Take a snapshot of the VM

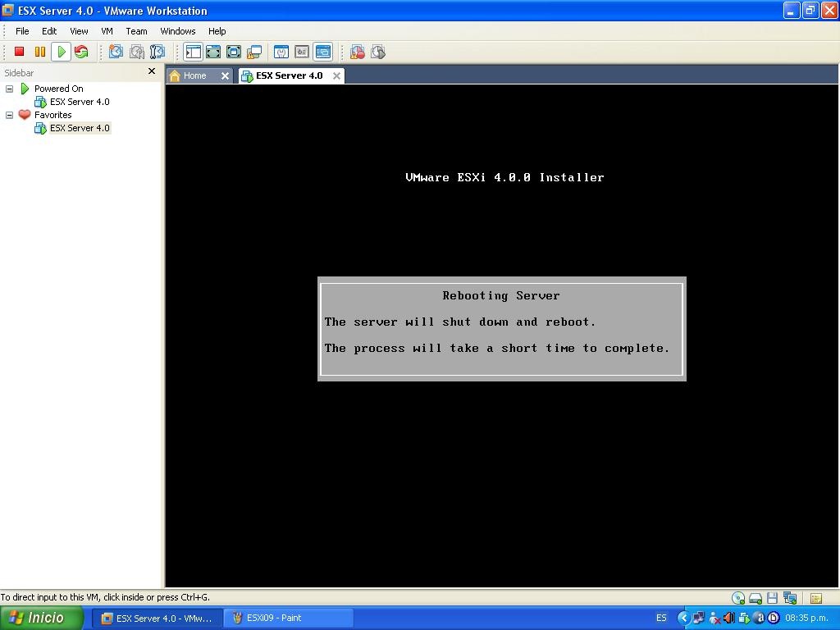(116, 52)
